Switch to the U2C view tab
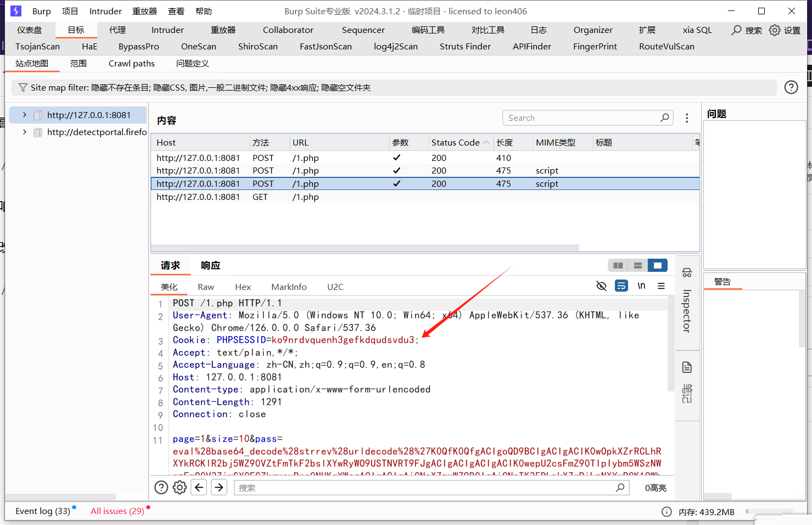The image size is (812, 525). click(x=335, y=287)
